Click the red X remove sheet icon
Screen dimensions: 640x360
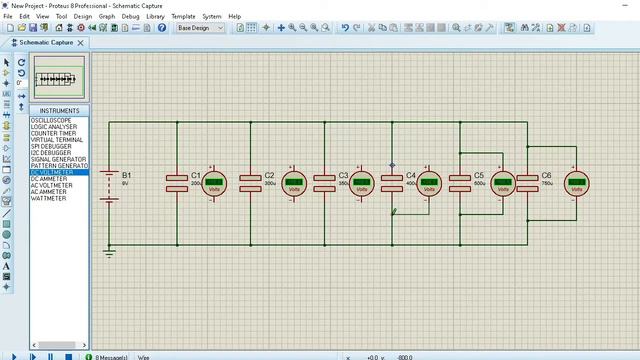pyautogui.click(x=562, y=28)
